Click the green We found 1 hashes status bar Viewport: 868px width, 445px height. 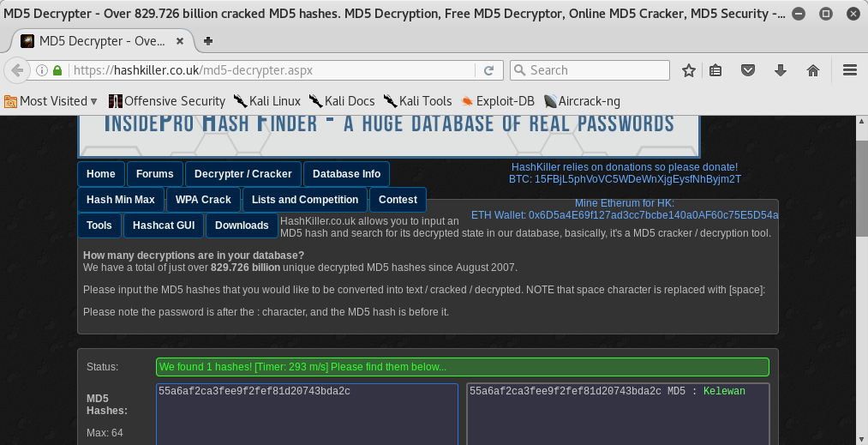pyautogui.click(x=463, y=367)
